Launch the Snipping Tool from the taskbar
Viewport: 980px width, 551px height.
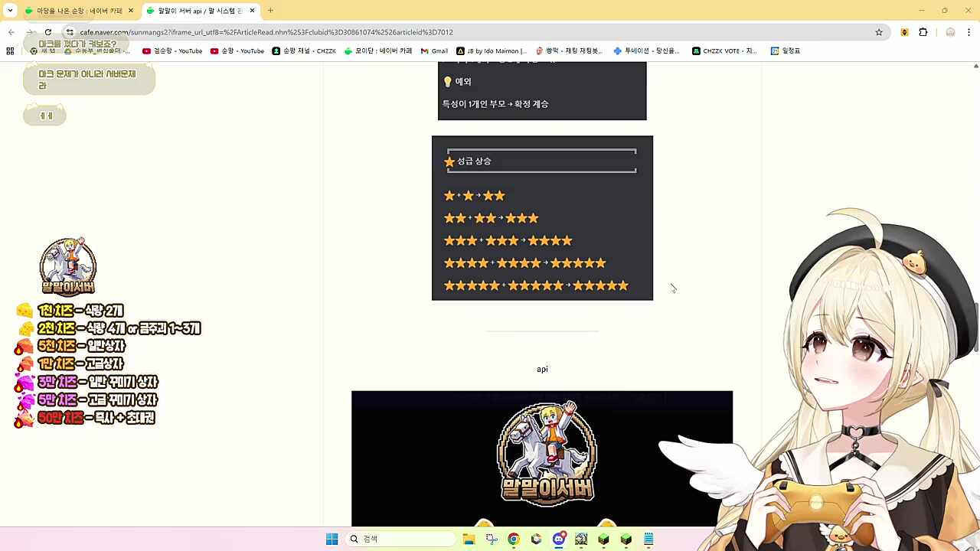pos(492,540)
